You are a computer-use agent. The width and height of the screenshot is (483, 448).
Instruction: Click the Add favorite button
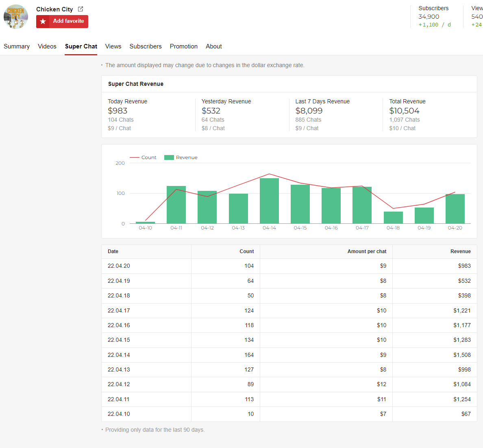pyautogui.click(x=62, y=21)
